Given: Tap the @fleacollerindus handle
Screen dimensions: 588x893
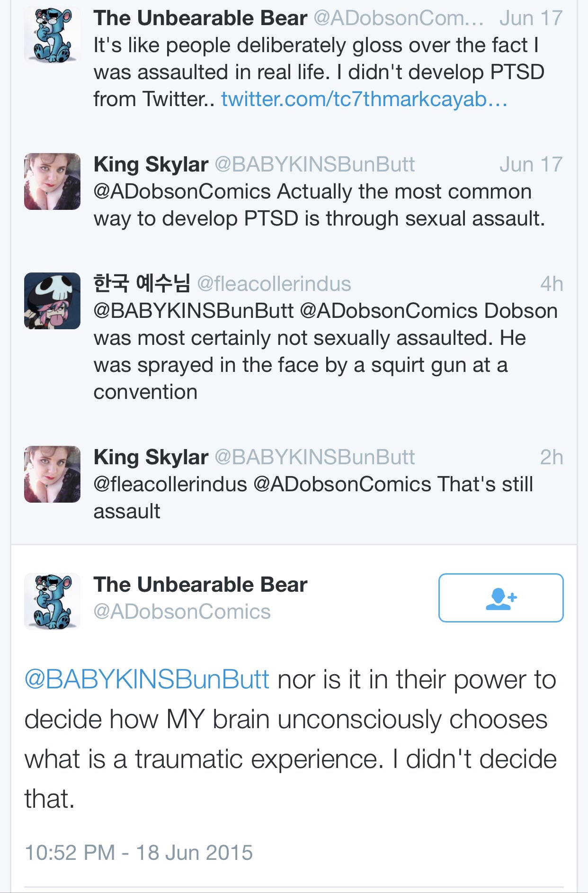Looking at the screenshot, I should click(x=274, y=284).
